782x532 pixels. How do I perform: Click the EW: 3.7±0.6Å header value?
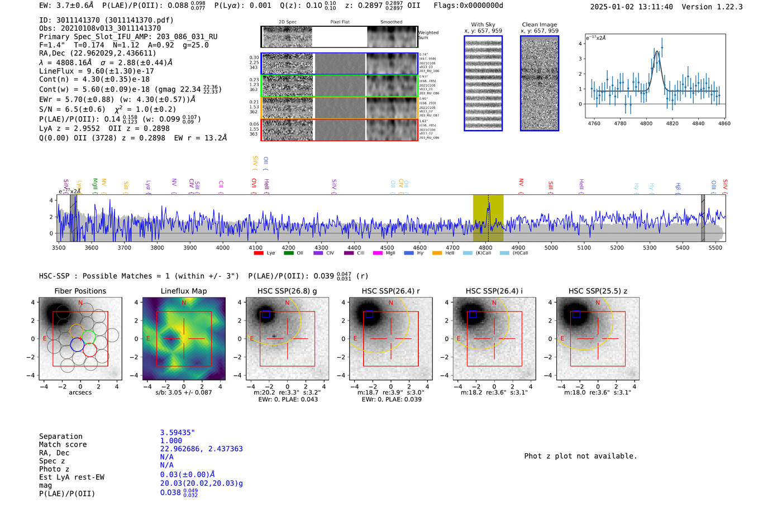click(x=66, y=6)
